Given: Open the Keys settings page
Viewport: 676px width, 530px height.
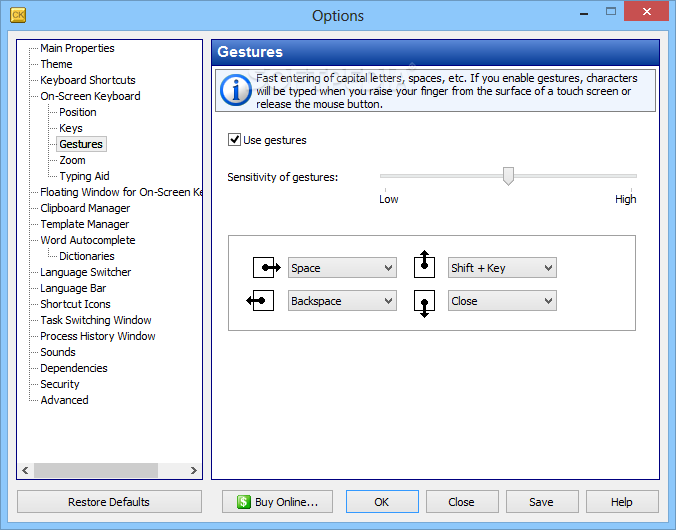Looking at the screenshot, I should click(x=71, y=128).
